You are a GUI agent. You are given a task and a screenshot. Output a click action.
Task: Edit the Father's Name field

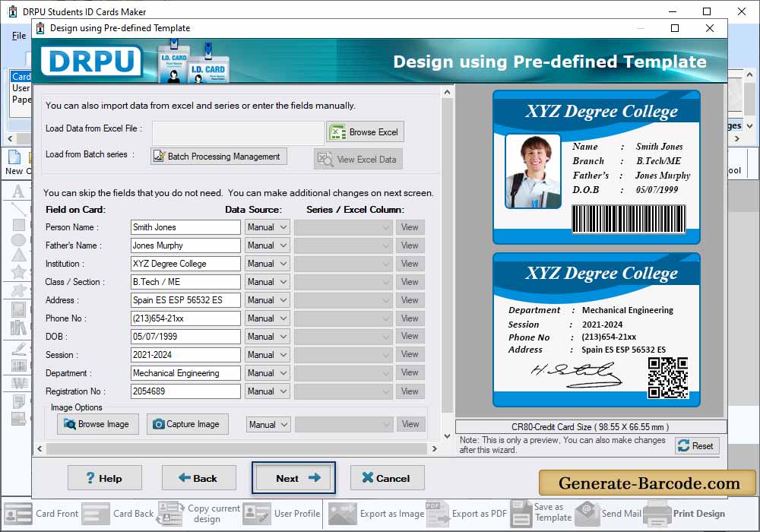click(x=185, y=245)
